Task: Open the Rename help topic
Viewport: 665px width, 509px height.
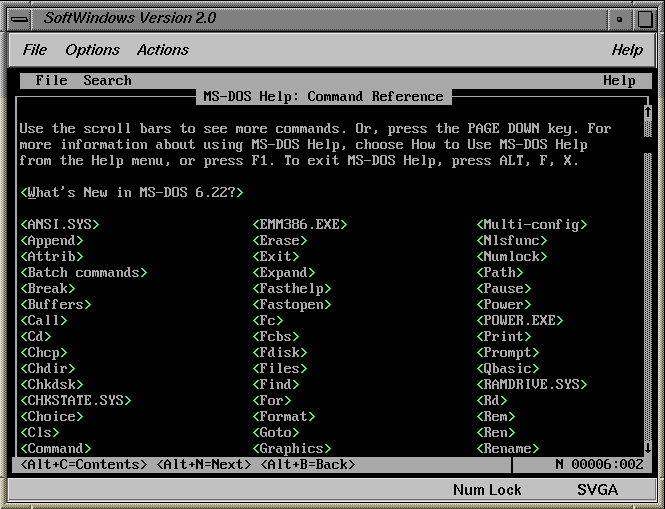Action: click(508, 448)
